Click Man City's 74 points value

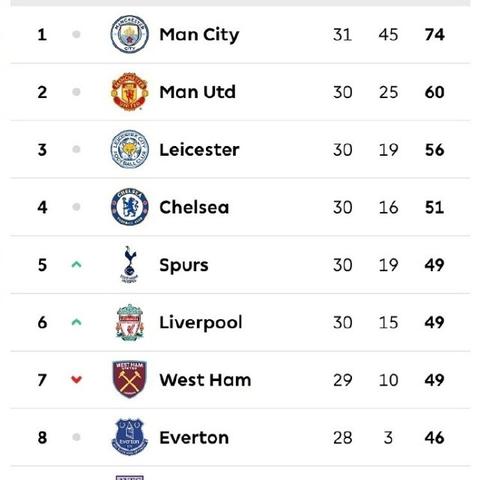pos(434,35)
